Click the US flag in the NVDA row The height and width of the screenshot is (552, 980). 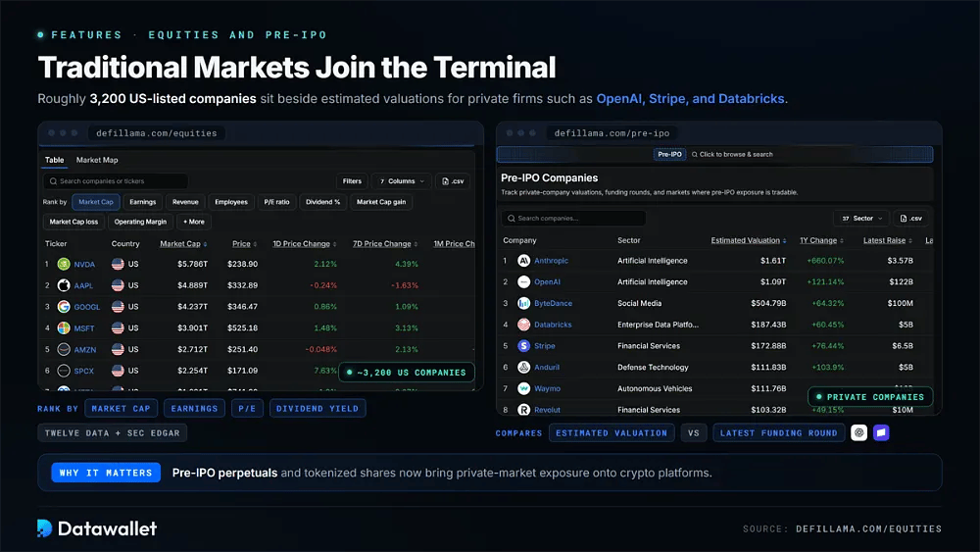point(118,264)
